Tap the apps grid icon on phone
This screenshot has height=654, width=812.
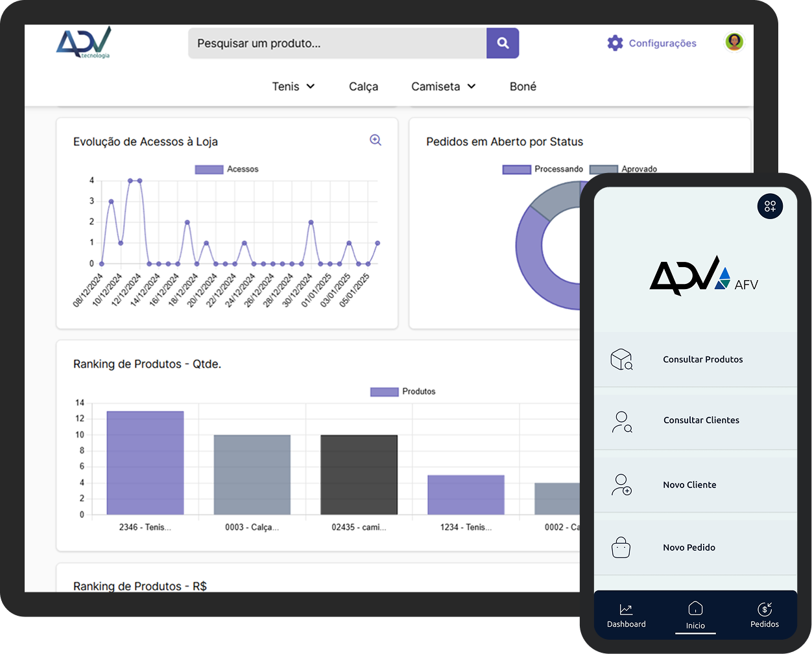coord(770,206)
